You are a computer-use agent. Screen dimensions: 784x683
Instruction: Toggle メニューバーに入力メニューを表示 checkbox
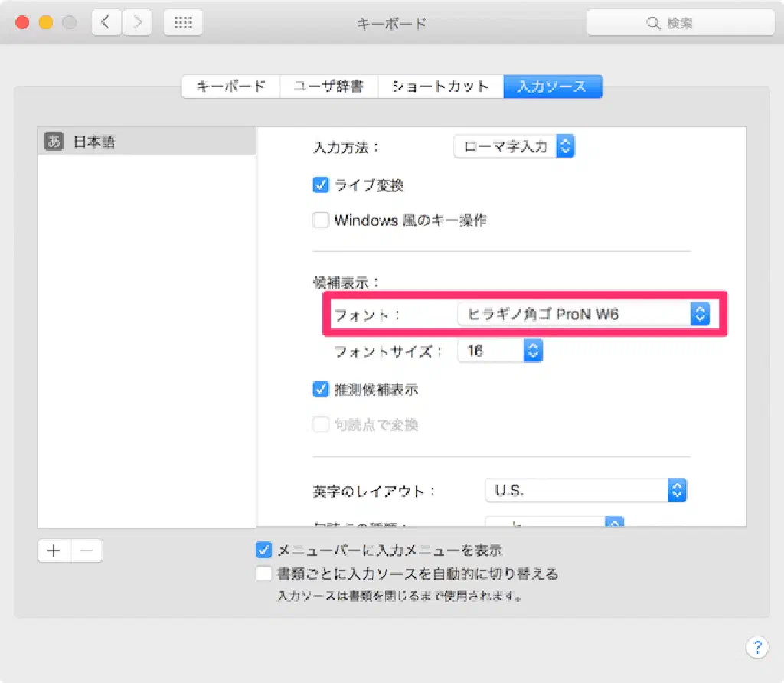pyautogui.click(x=264, y=550)
